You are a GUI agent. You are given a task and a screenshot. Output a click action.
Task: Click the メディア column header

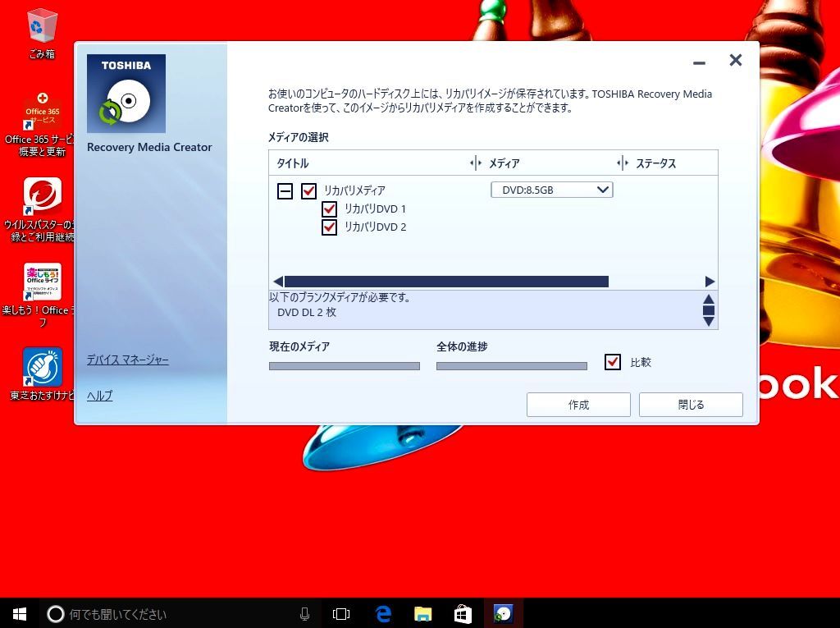(x=504, y=163)
